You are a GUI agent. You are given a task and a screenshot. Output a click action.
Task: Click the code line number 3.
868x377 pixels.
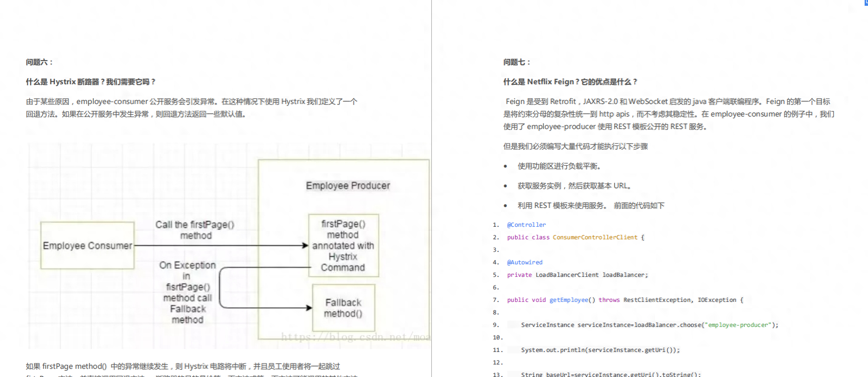[496, 250]
